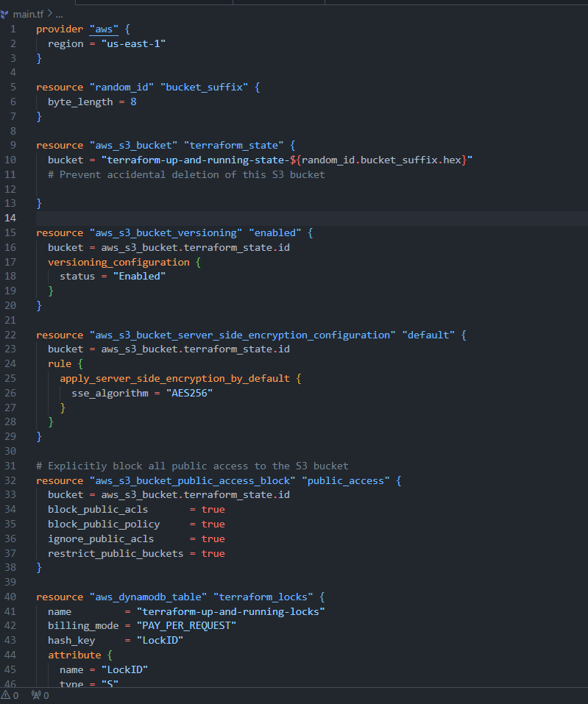Click the region attribute name on line 2
Viewport: 588px width, 704px height.
65,44
